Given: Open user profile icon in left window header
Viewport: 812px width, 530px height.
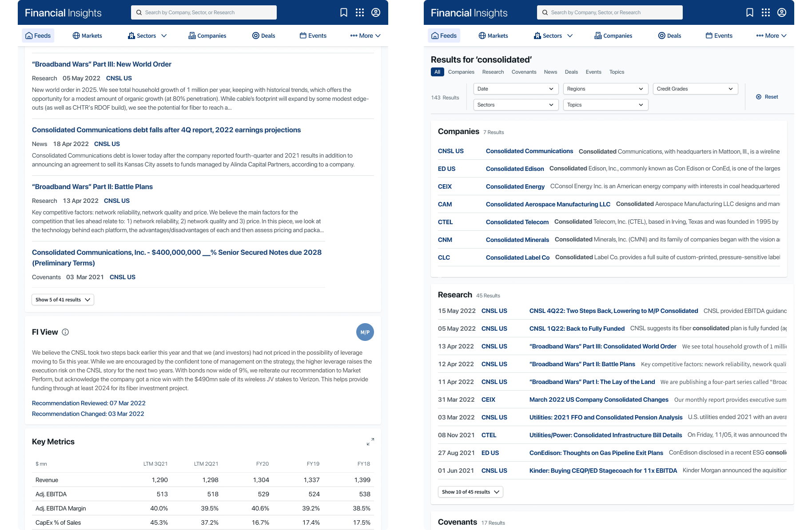Looking at the screenshot, I should coord(376,12).
